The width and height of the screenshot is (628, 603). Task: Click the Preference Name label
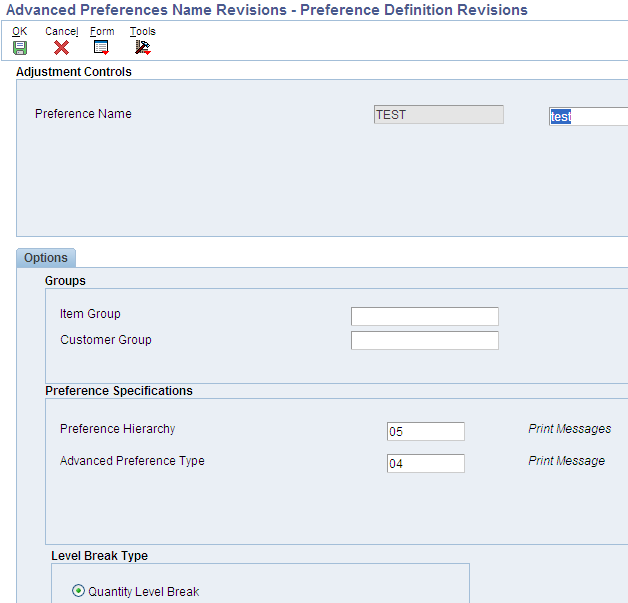pyautogui.click(x=83, y=114)
